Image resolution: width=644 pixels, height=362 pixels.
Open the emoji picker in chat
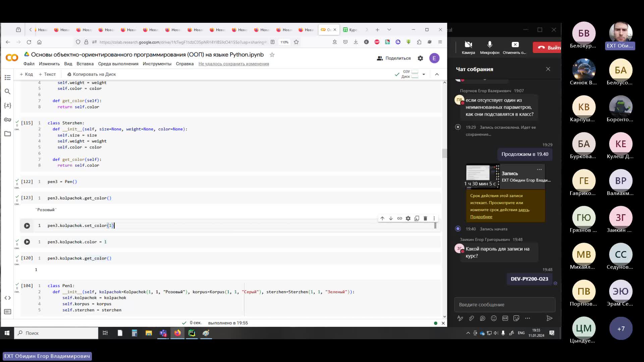(x=494, y=318)
